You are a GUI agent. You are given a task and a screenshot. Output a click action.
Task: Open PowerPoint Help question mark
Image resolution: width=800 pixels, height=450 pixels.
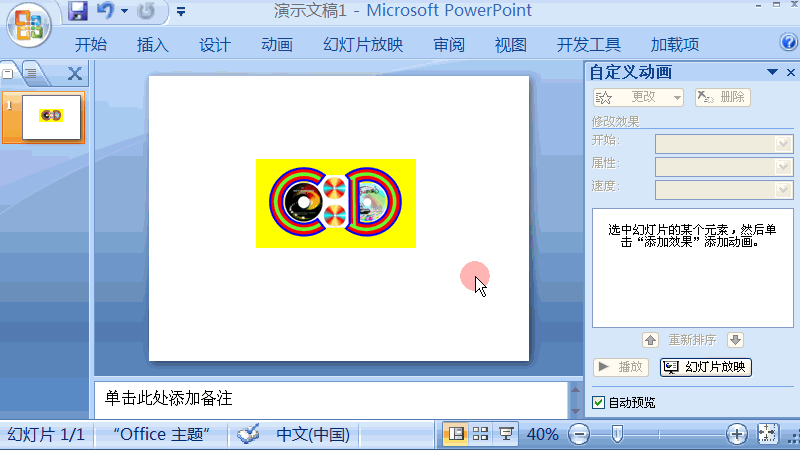click(788, 42)
